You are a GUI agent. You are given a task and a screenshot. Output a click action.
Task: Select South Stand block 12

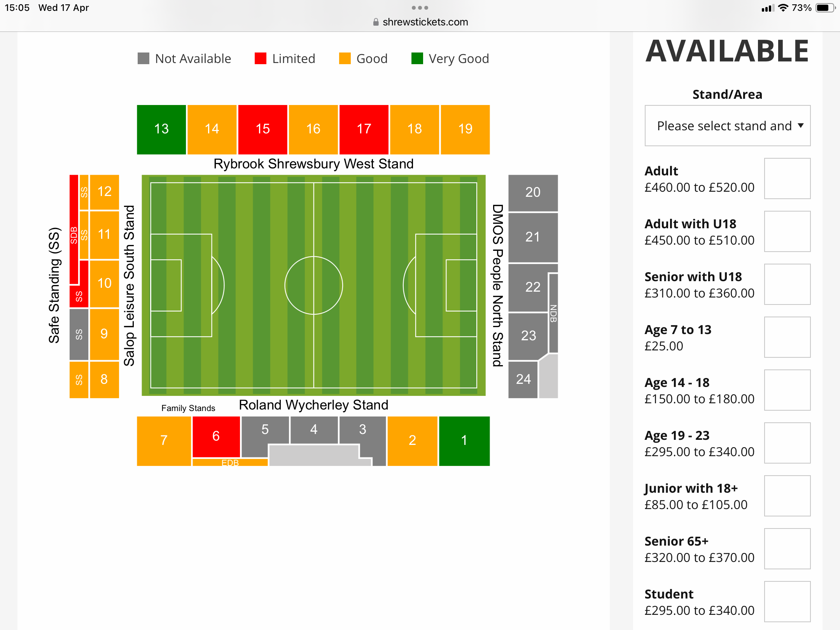click(104, 192)
